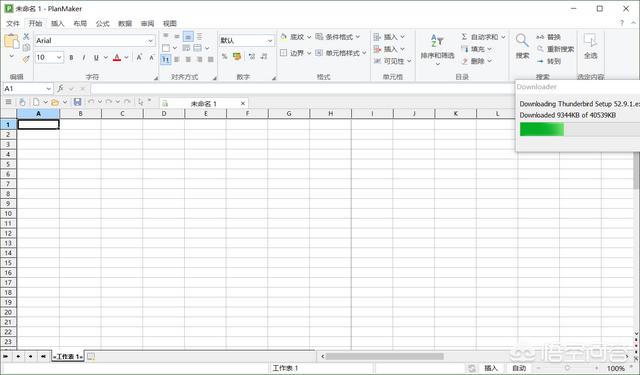The width and height of the screenshot is (640, 375).
Task: Open the Arial font name dropdown
Action: 151,41
